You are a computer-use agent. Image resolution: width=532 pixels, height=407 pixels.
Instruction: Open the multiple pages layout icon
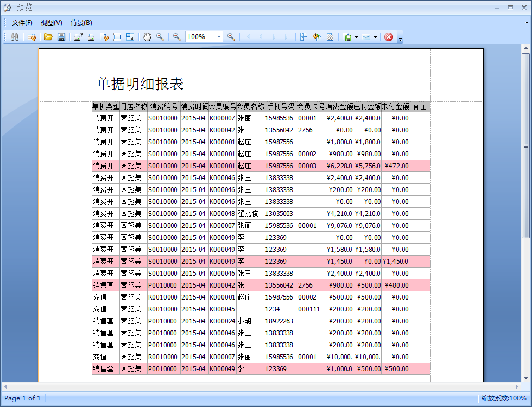303,37
